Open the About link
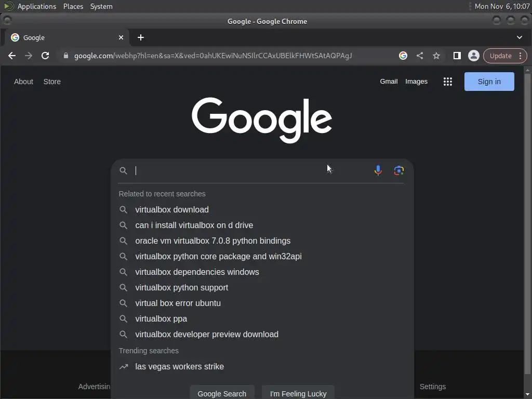This screenshot has height=399, width=532. tap(23, 82)
